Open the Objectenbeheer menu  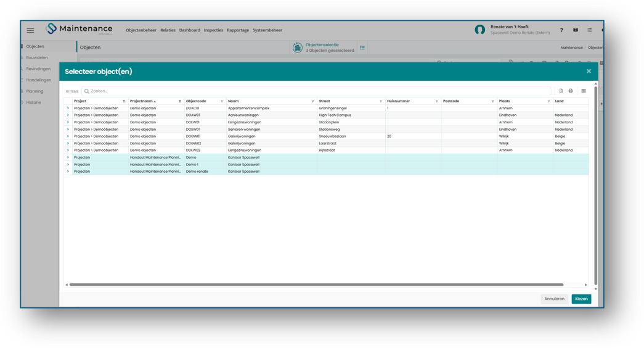[x=141, y=30]
